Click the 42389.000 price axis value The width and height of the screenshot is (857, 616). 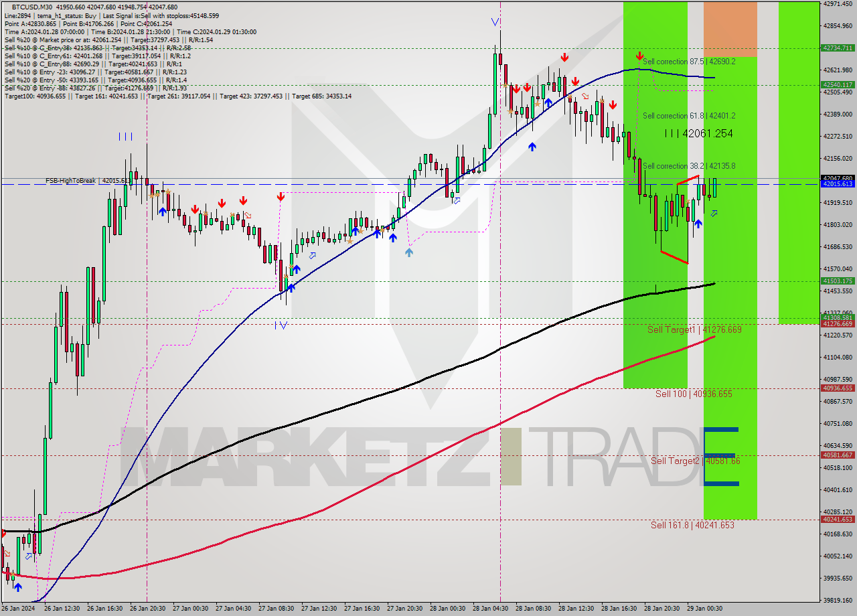coord(838,114)
